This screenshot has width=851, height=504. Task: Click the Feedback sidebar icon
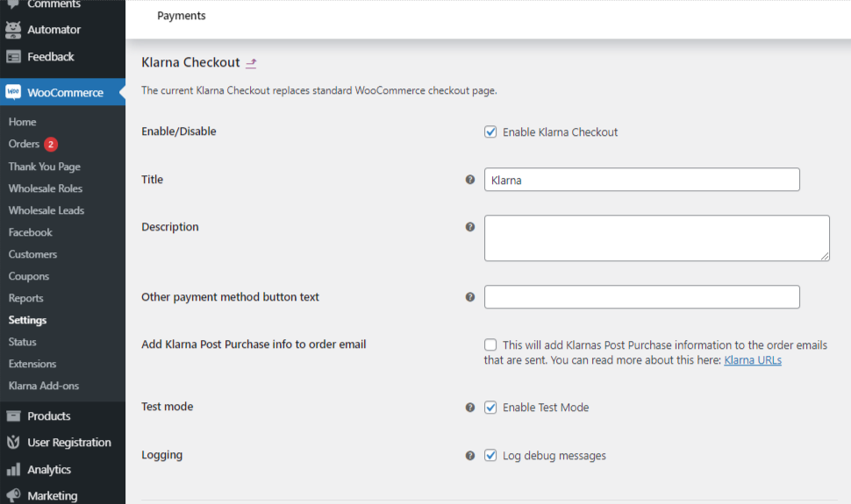(x=13, y=57)
